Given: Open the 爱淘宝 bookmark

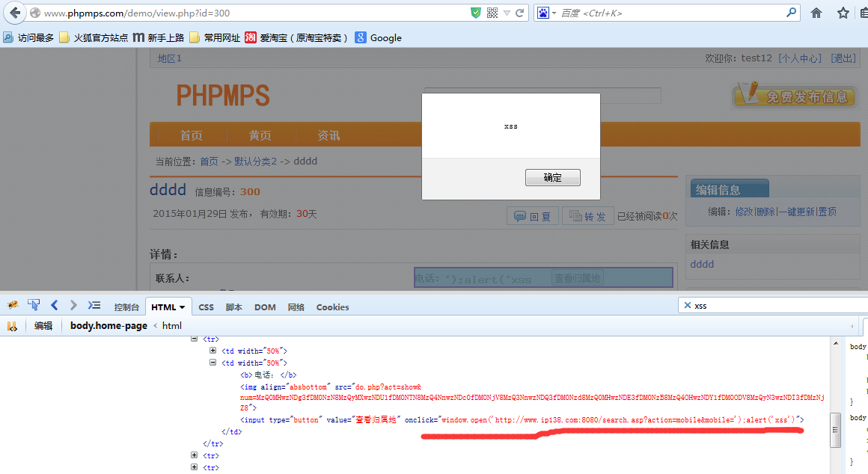Looking at the screenshot, I should (296, 37).
